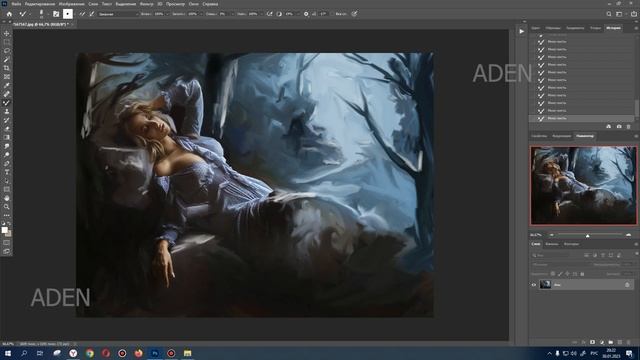Create new snapshot camera icon in History
Viewport: 640px width, 360px height.
pyautogui.click(x=619, y=127)
